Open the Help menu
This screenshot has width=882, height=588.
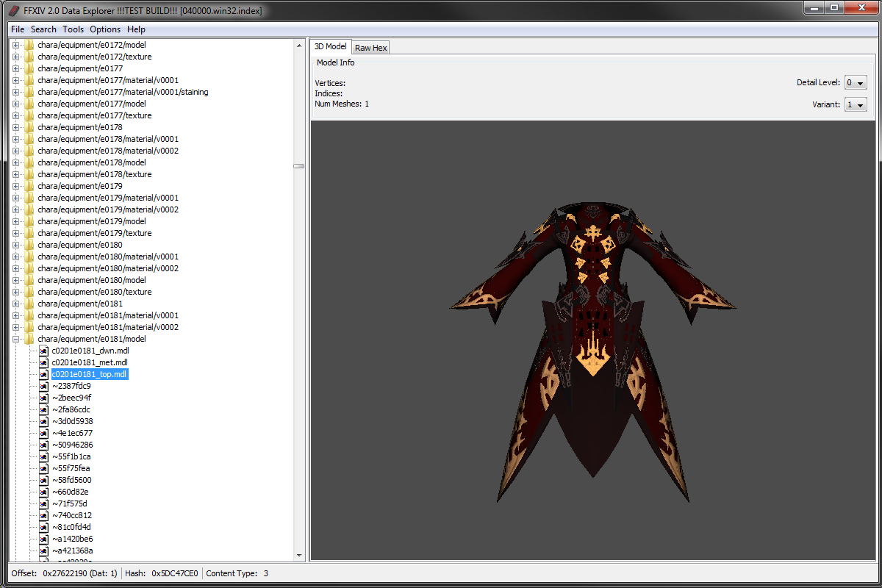click(136, 29)
